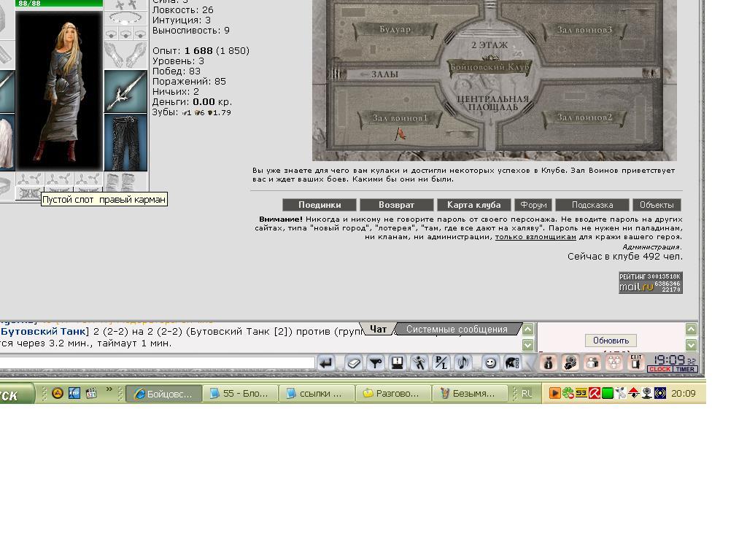Click the green square tray icon

[608, 393]
